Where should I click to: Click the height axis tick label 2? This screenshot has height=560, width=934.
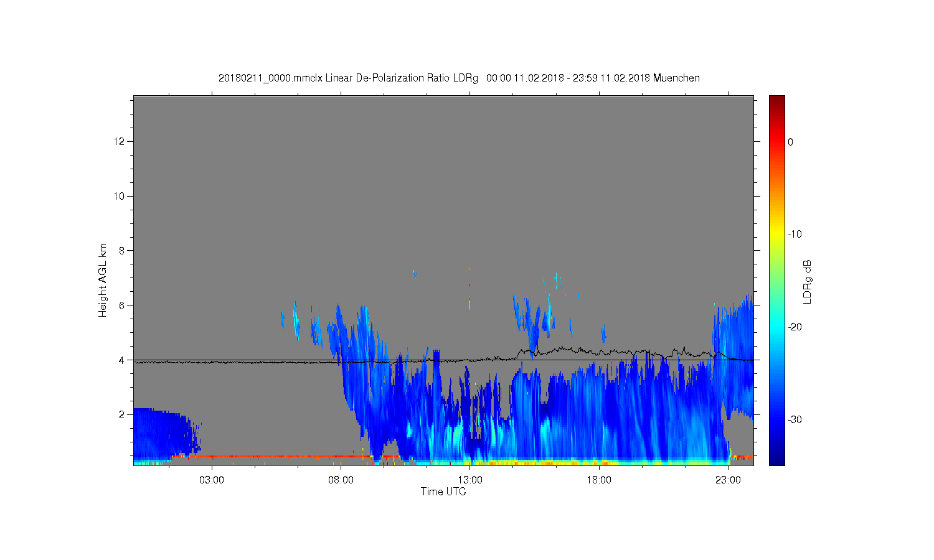pos(122,414)
